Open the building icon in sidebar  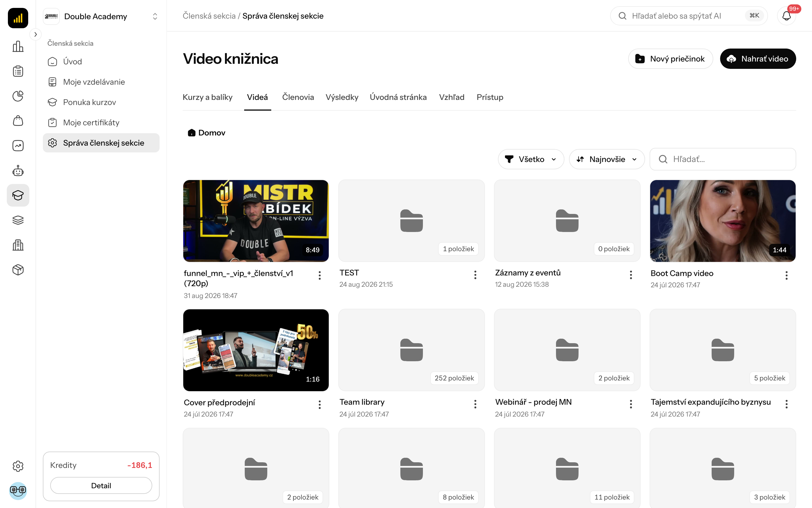click(18, 245)
